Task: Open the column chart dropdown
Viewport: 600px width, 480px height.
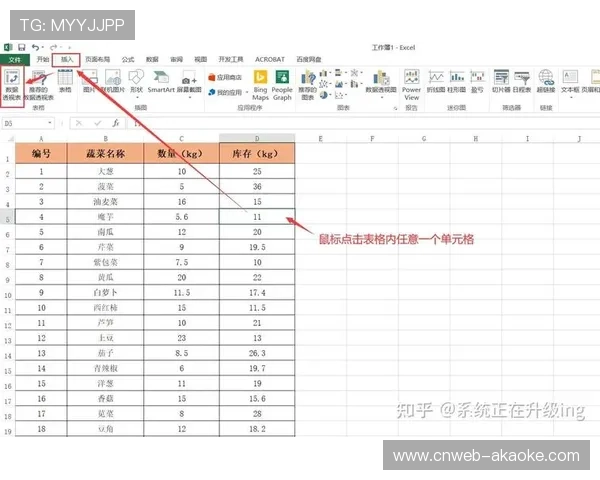Action: pos(325,73)
